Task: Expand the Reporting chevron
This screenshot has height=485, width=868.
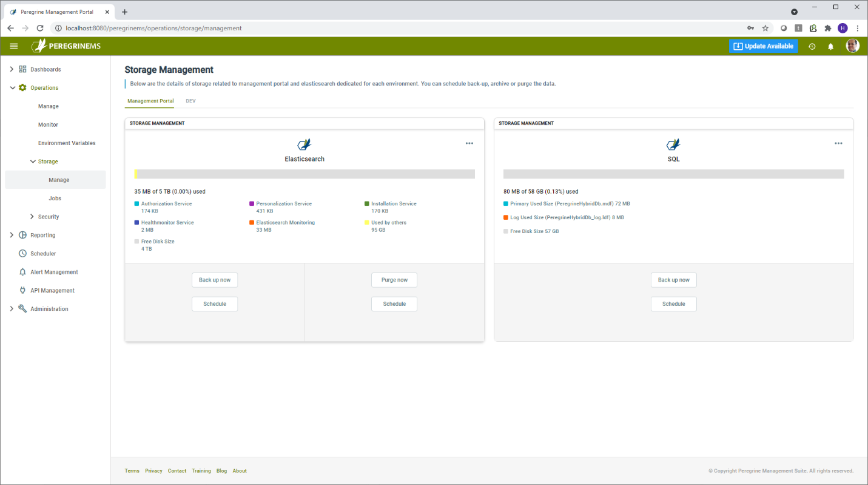Action: click(12, 235)
